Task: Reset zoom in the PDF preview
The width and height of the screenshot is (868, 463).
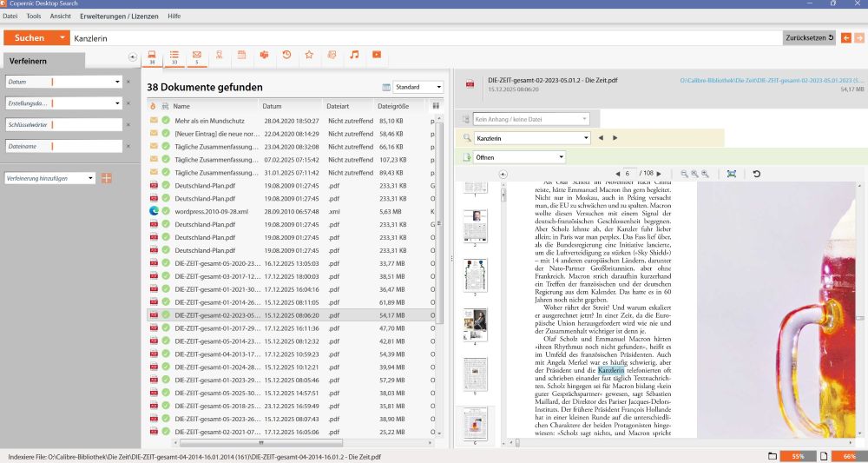Action: [694, 174]
